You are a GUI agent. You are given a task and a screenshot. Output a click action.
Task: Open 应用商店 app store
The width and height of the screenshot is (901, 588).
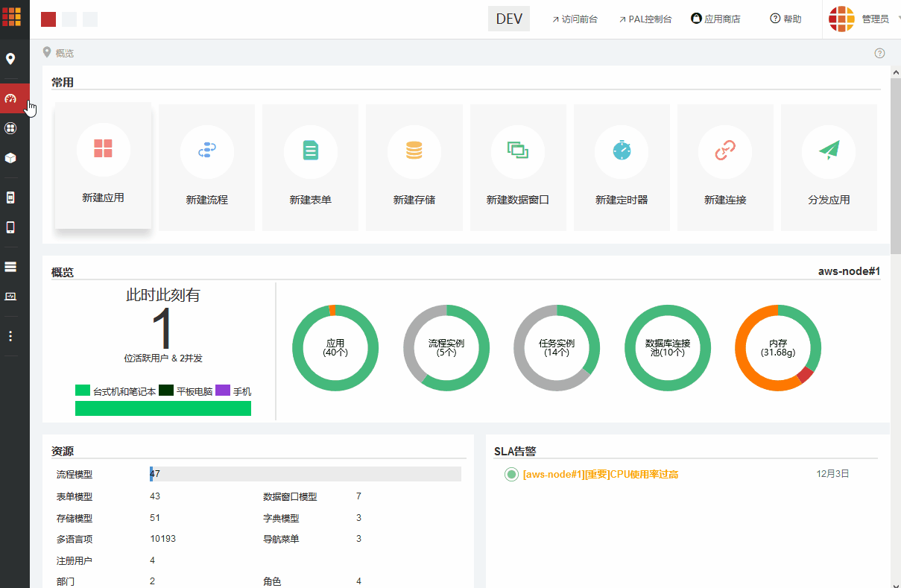coord(715,19)
